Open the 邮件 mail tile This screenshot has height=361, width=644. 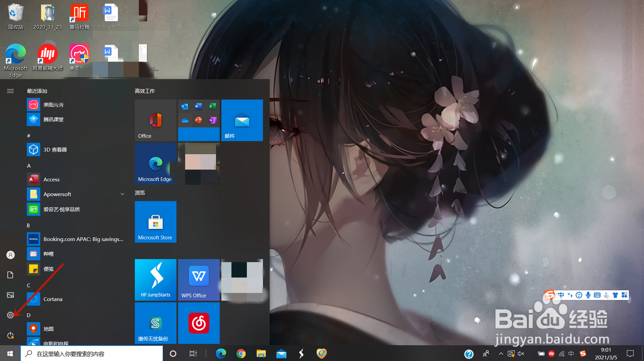pyautogui.click(x=242, y=120)
